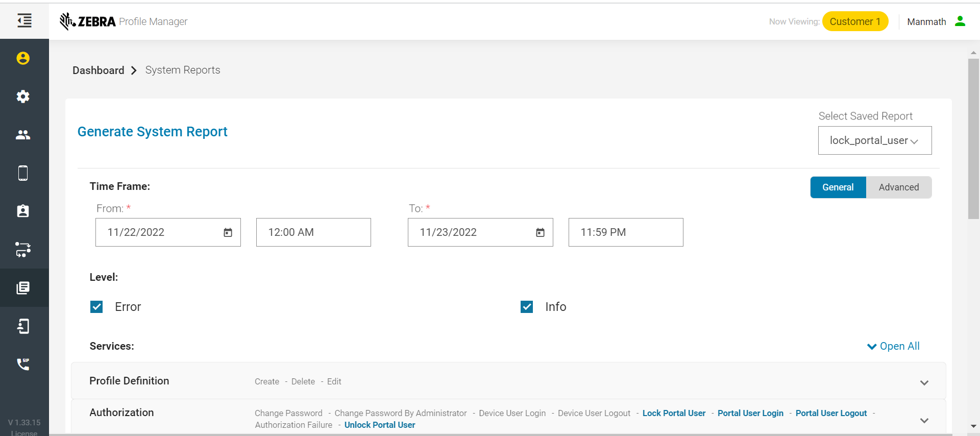The height and width of the screenshot is (436, 980).
Task: Collapse the sidebar using the hamburger menu icon
Action: 24,21
